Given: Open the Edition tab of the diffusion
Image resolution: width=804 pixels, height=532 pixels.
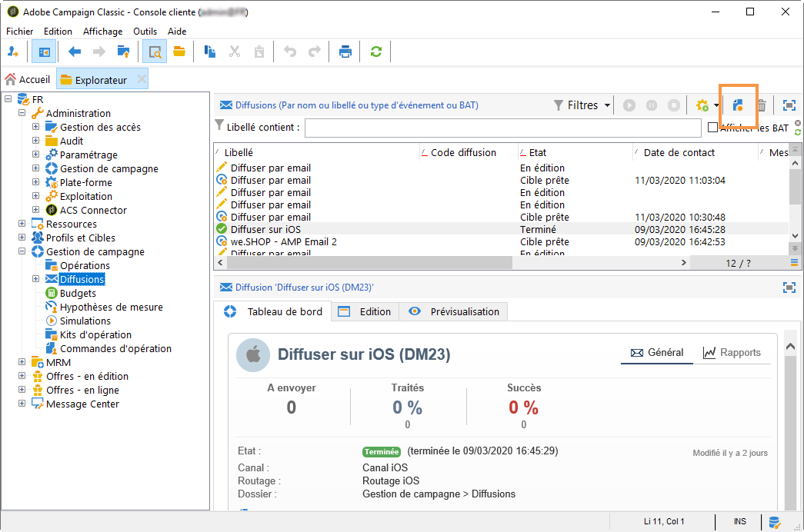Looking at the screenshot, I should [x=365, y=311].
